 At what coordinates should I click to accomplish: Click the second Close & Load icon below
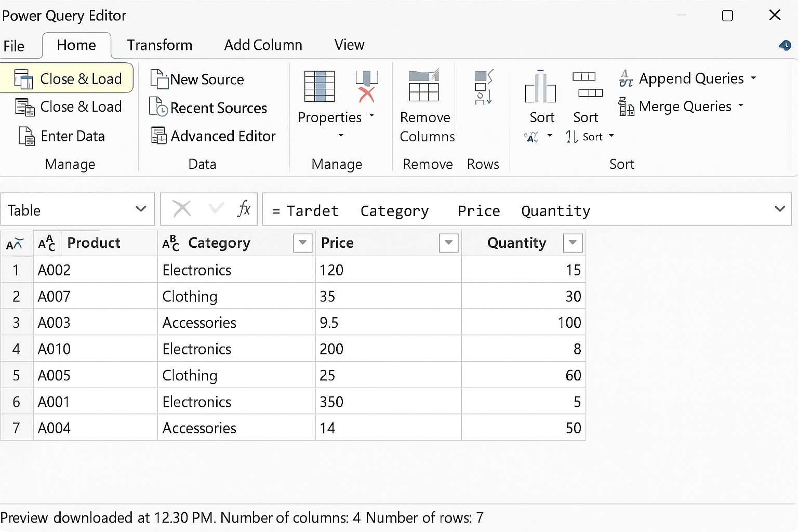coord(25,107)
